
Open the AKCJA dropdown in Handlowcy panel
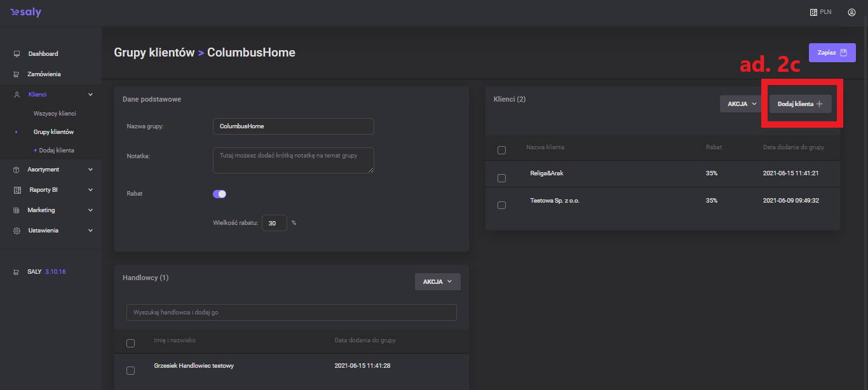click(x=437, y=281)
